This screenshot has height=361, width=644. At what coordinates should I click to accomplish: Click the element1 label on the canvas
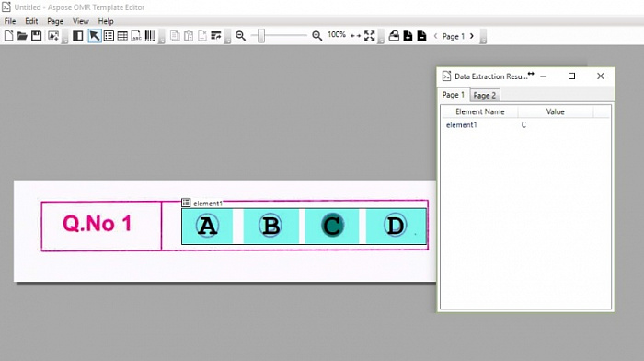(x=207, y=204)
